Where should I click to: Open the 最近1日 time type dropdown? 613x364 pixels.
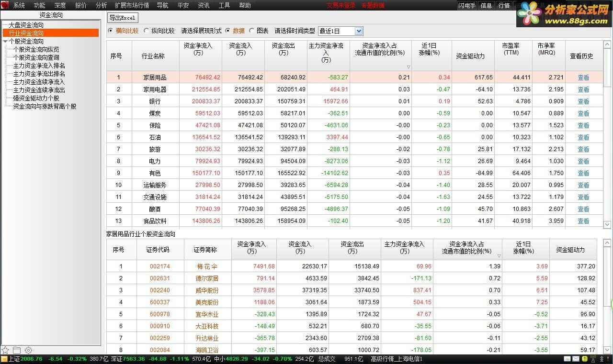(x=341, y=31)
